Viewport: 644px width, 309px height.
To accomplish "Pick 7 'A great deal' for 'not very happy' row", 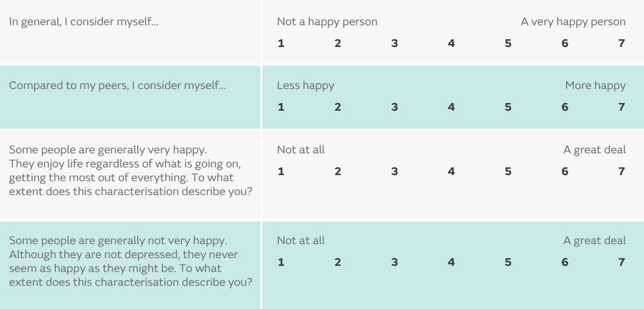I will [621, 262].
